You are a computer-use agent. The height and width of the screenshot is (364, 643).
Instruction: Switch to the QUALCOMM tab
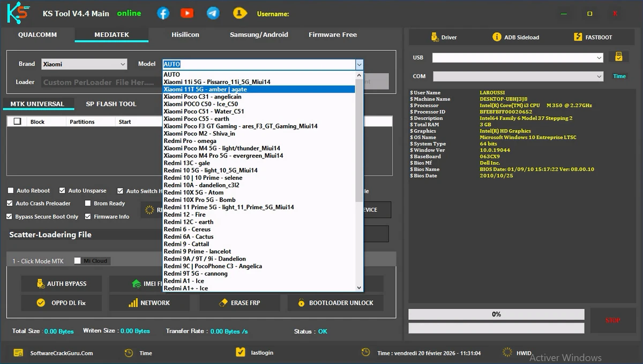coord(38,35)
